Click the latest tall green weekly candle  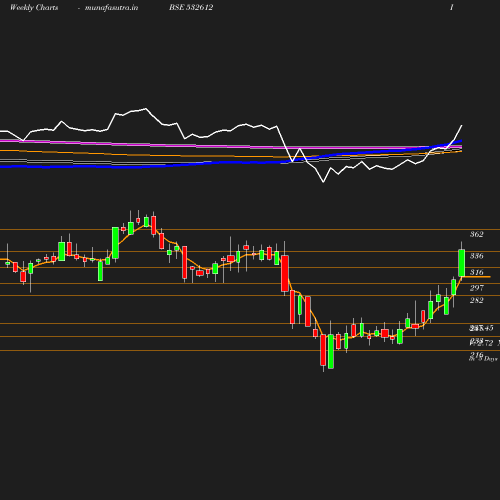point(462,263)
